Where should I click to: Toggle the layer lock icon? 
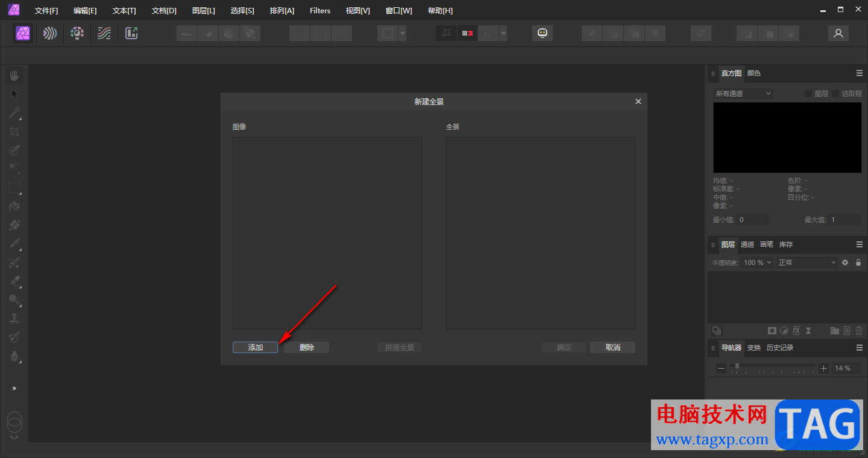pos(858,262)
